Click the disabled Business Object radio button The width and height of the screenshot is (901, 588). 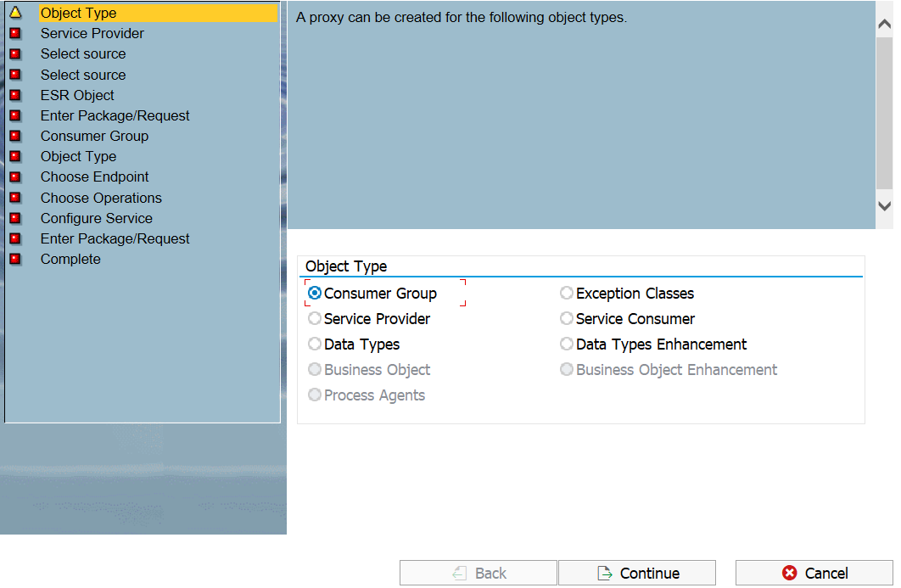click(x=314, y=370)
